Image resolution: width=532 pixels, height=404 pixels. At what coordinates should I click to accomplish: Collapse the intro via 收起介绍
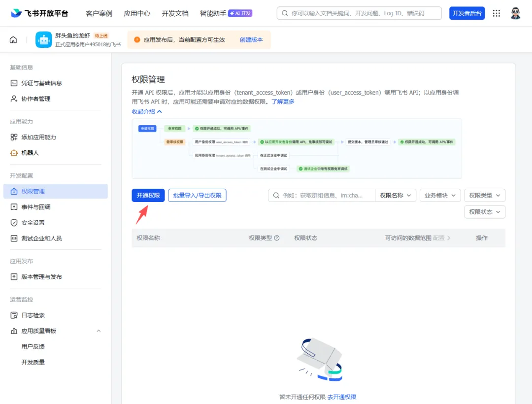coord(147,112)
